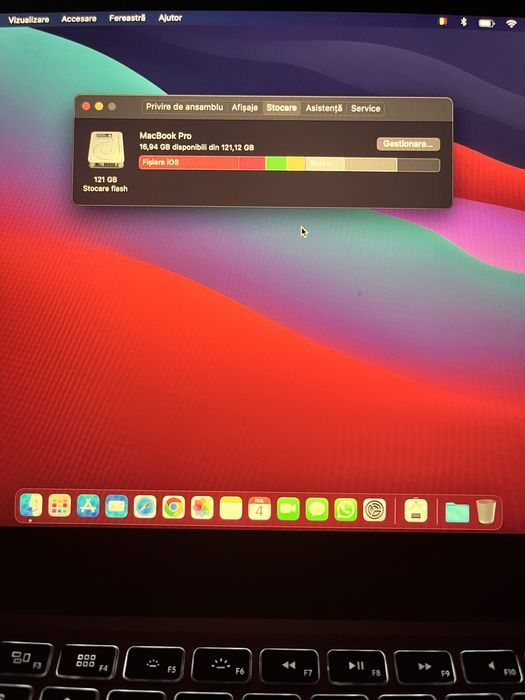Click the Gestionare... button

[408, 144]
